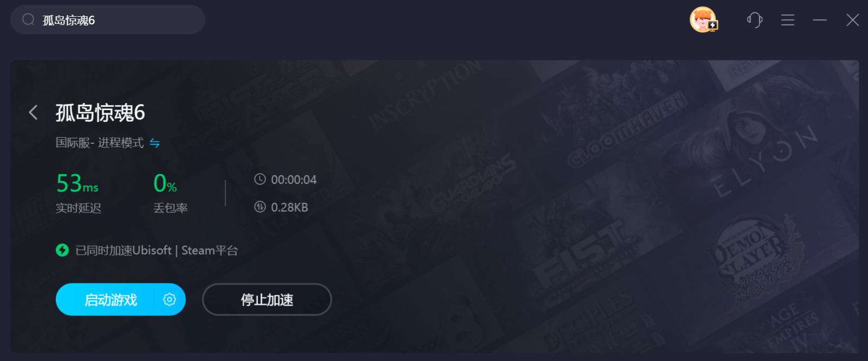
Task: Click the 国际服- 进程模式 label
Action: click(x=100, y=143)
